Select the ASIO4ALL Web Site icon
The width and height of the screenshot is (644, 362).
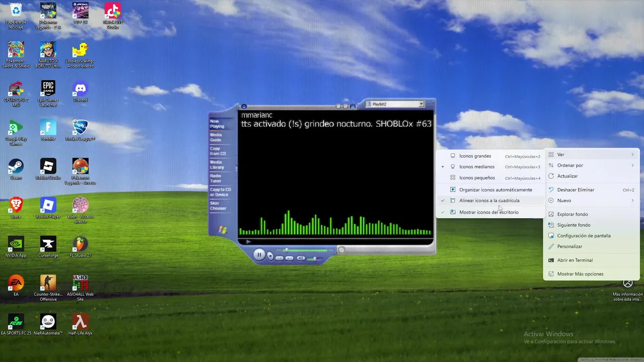[80, 288]
